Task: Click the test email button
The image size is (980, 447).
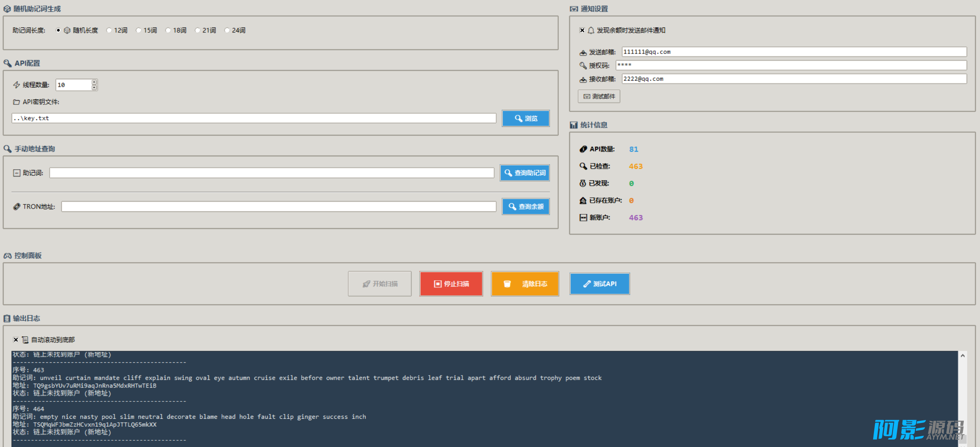Action: click(x=599, y=96)
